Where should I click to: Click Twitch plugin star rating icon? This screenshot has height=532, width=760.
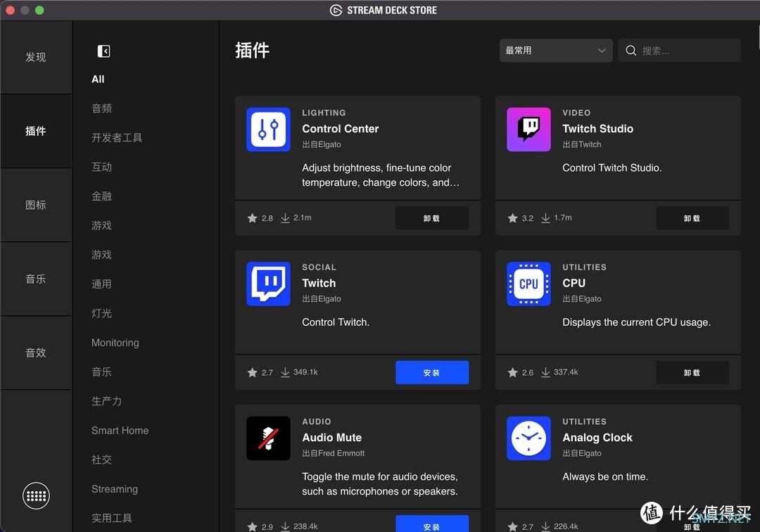coord(252,372)
